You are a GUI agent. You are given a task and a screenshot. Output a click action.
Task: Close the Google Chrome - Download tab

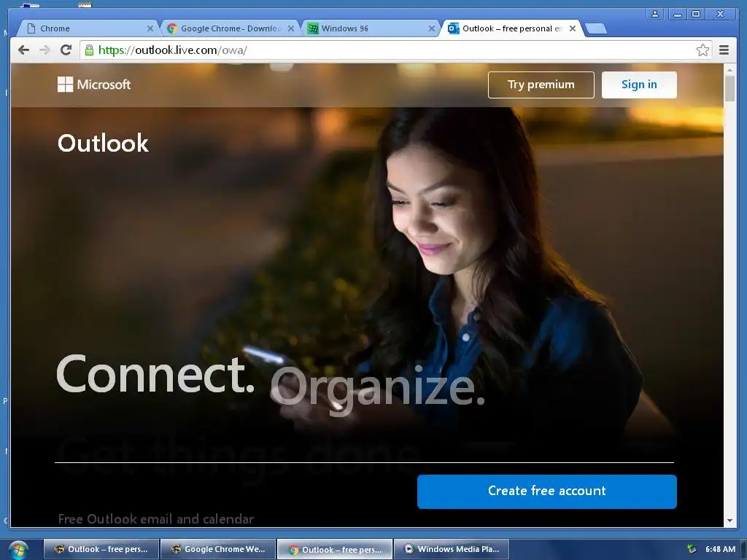pyautogui.click(x=291, y=28)
